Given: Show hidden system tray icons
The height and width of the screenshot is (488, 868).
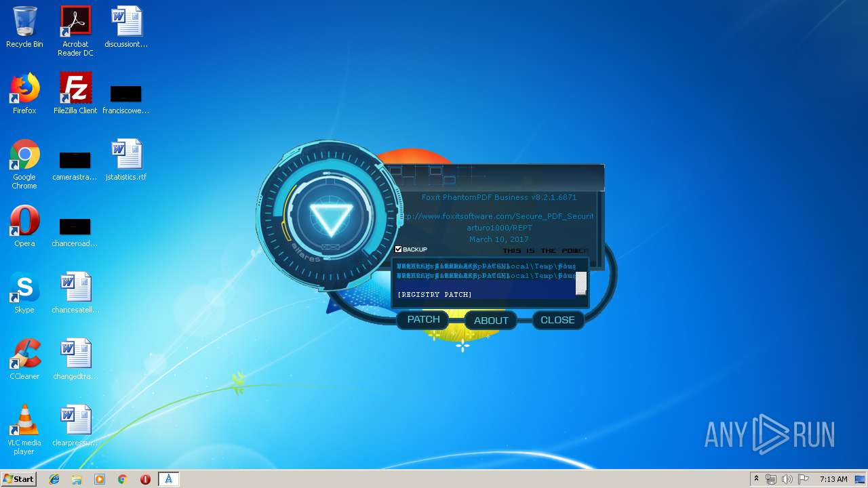Looking at the screenshot, I should point(756,479).
